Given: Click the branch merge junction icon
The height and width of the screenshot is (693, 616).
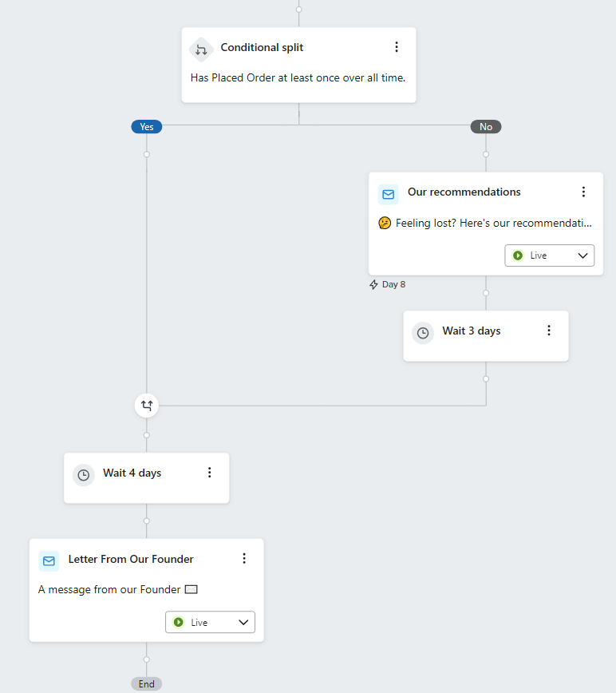Looking at the screenshot, I should 147,406.
